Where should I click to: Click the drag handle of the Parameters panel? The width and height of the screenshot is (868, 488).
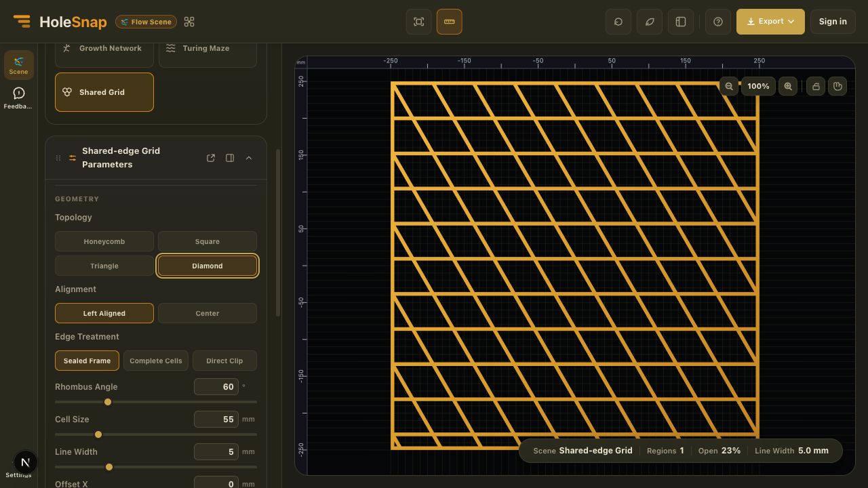(x=58, y=158)
